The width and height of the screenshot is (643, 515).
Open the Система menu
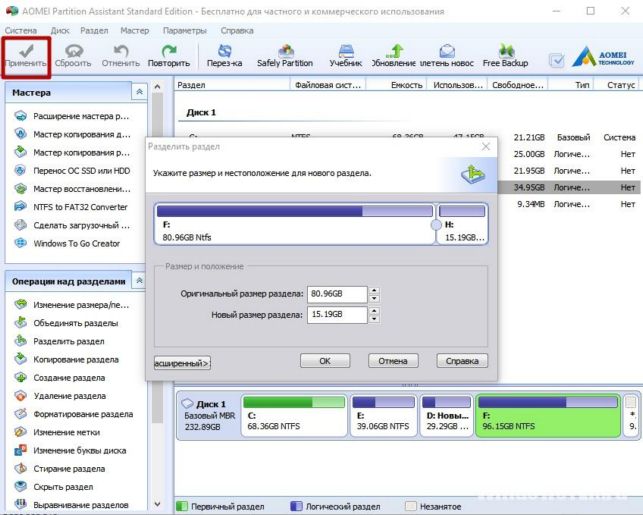[x=21, y=30]
